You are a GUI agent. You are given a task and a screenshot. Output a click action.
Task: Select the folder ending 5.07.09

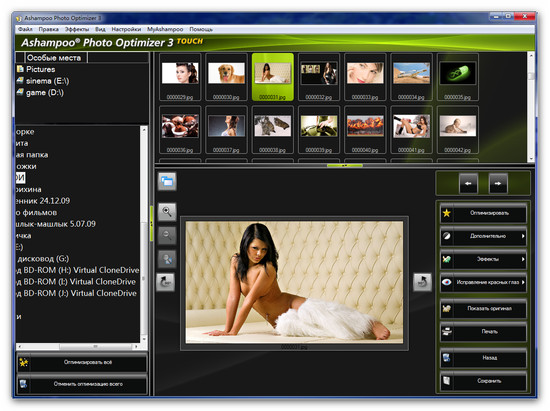click(56, 224)
